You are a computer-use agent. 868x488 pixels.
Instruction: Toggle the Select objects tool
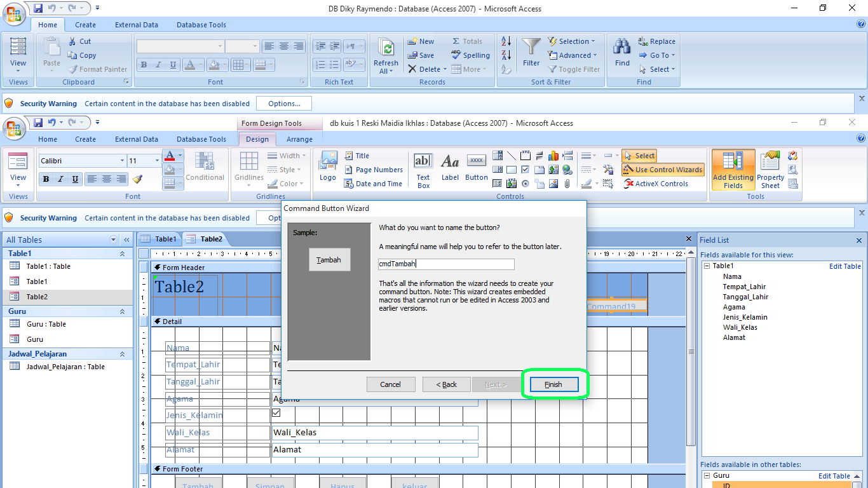(639, 156)
